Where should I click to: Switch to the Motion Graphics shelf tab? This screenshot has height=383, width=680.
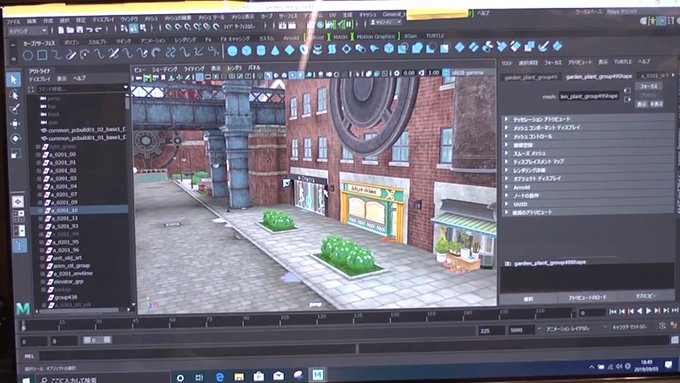pyautogui.click(x=376, y=36)
